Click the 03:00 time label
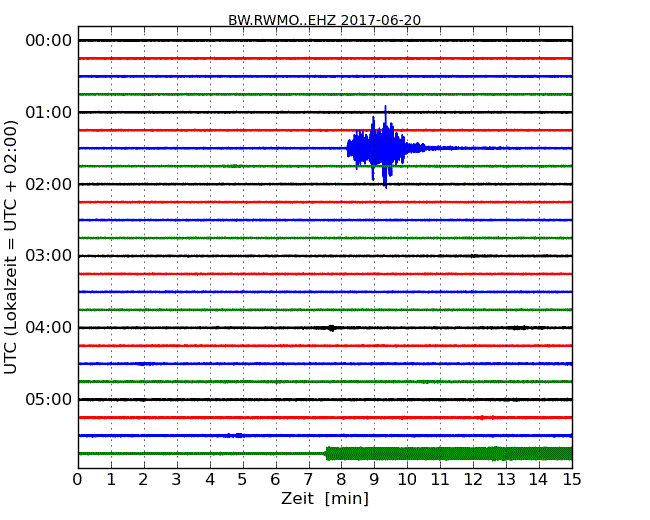 pyautogui.click(x=49, y=256)
